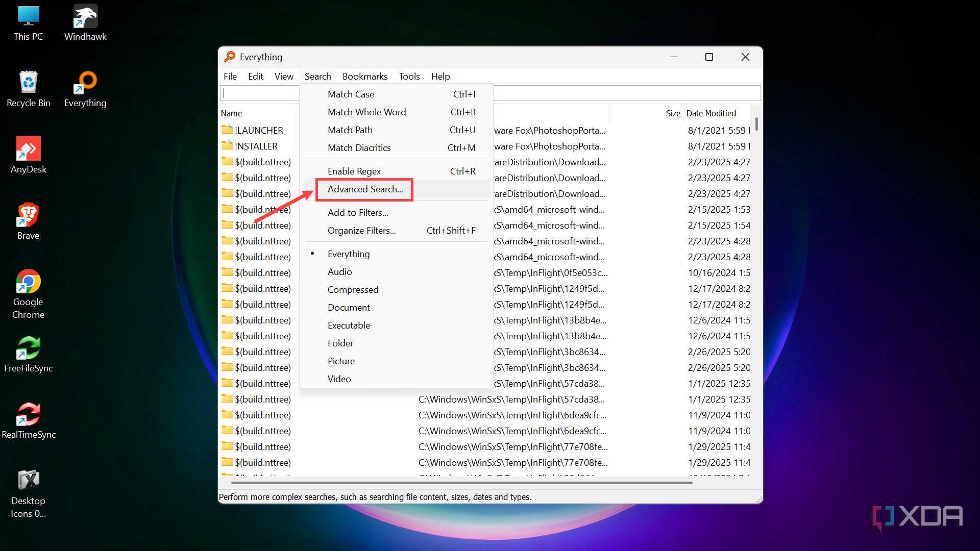Click the horizontal scrollbar at list bottom
980x551 pixels.
[x=462, y=482]
